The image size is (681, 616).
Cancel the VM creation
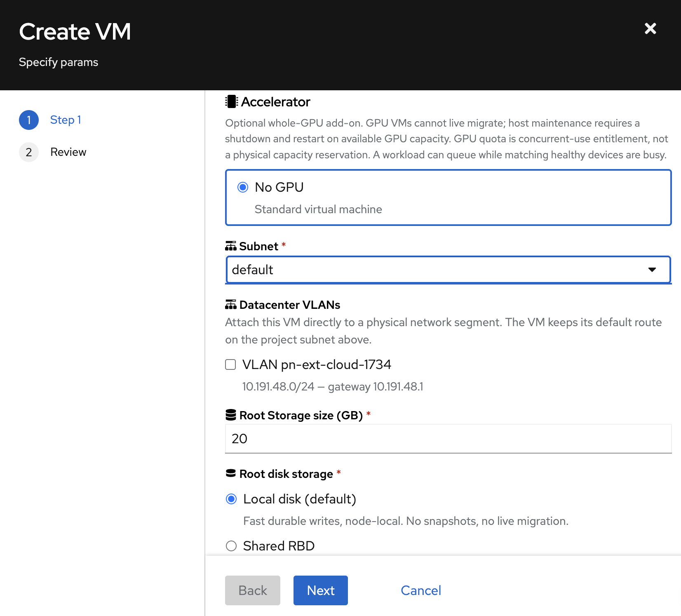coord(421,590)
